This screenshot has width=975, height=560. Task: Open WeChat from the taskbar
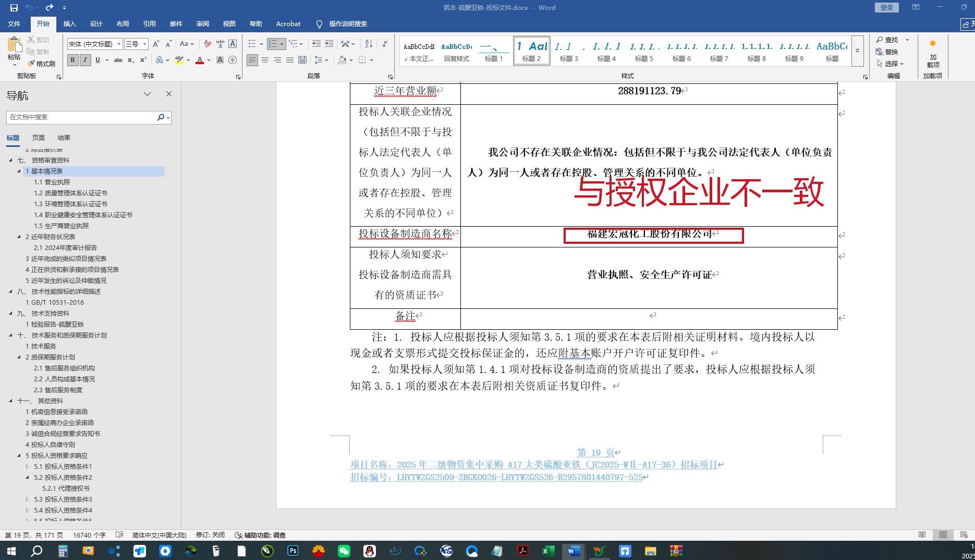coord(344,551)
